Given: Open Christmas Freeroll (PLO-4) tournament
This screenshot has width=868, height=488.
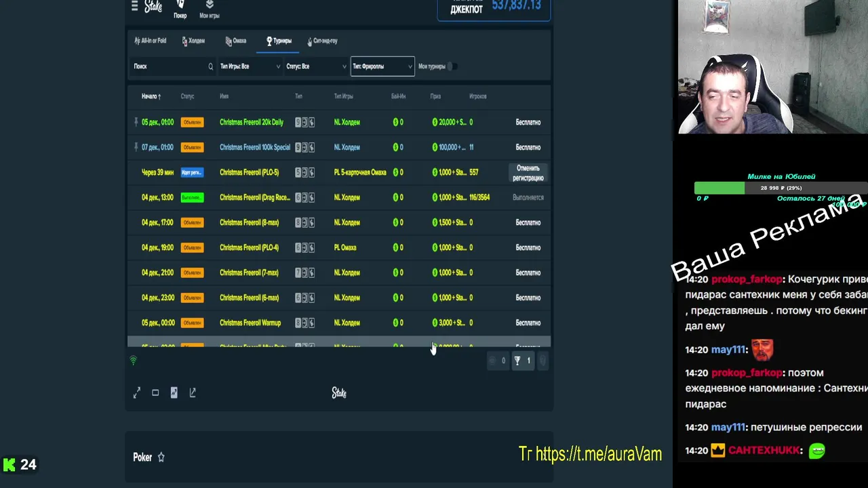Looking at the screenshot, I should (249, 247).
